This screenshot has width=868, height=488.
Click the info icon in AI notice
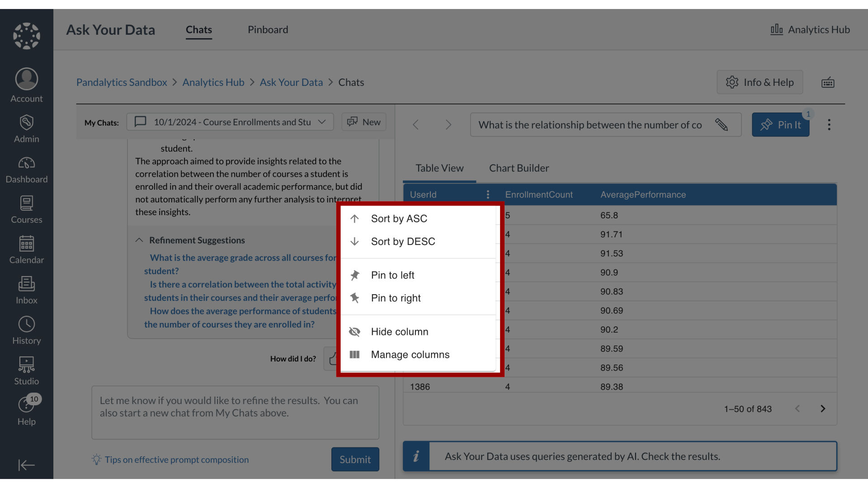416,456
